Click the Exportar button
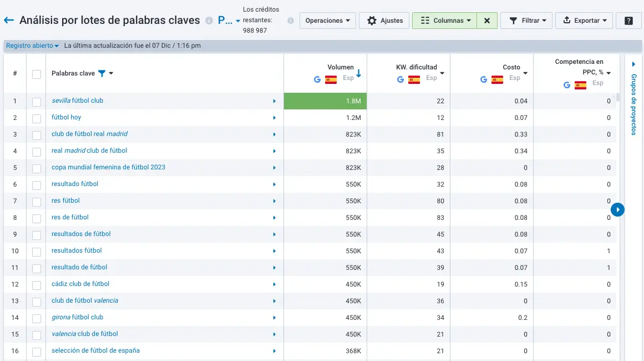Screen dimensions: 644x361 (x=584, y=20)
